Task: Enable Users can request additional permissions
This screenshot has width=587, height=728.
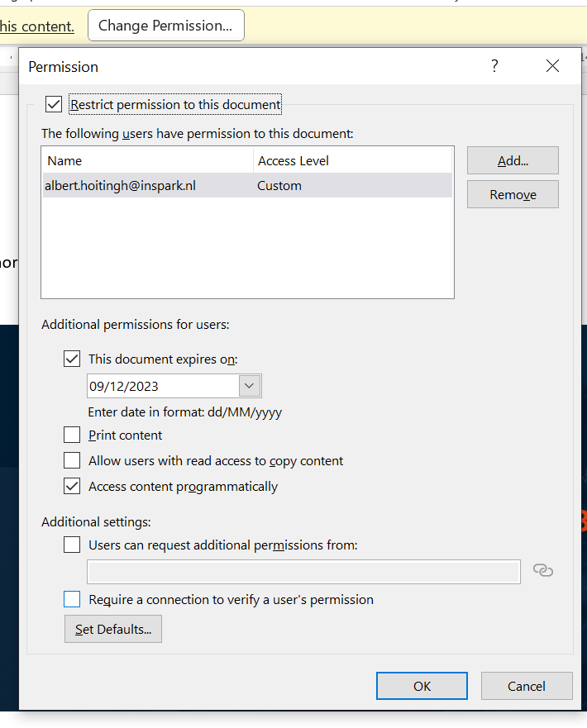Action: (72, 545)
